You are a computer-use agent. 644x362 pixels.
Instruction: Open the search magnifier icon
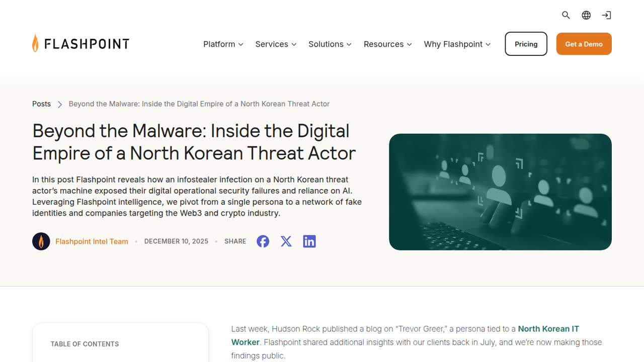pyautogui.click(x=566, y=15)
